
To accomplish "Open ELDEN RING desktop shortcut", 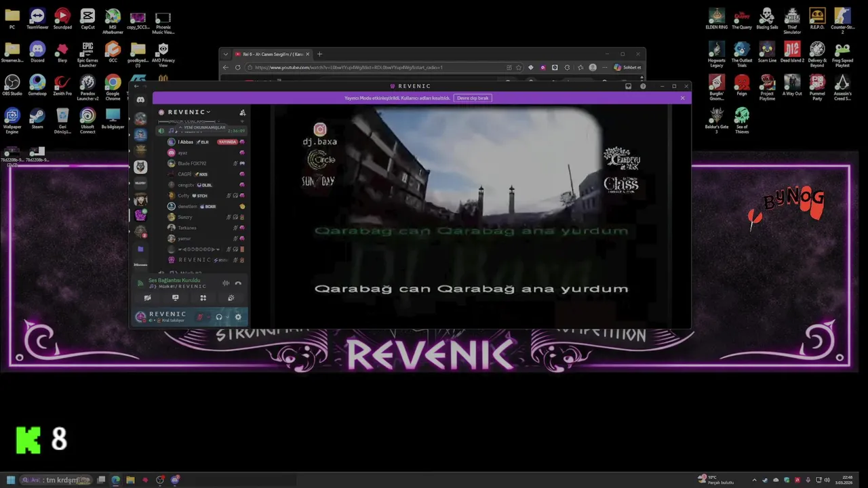I will click(717, 18).
